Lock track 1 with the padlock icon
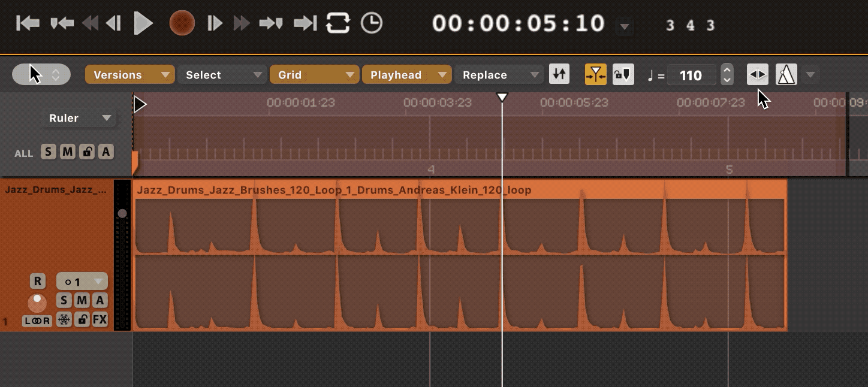868x387 pixels. pyautogui.click(x=82, y=319)
